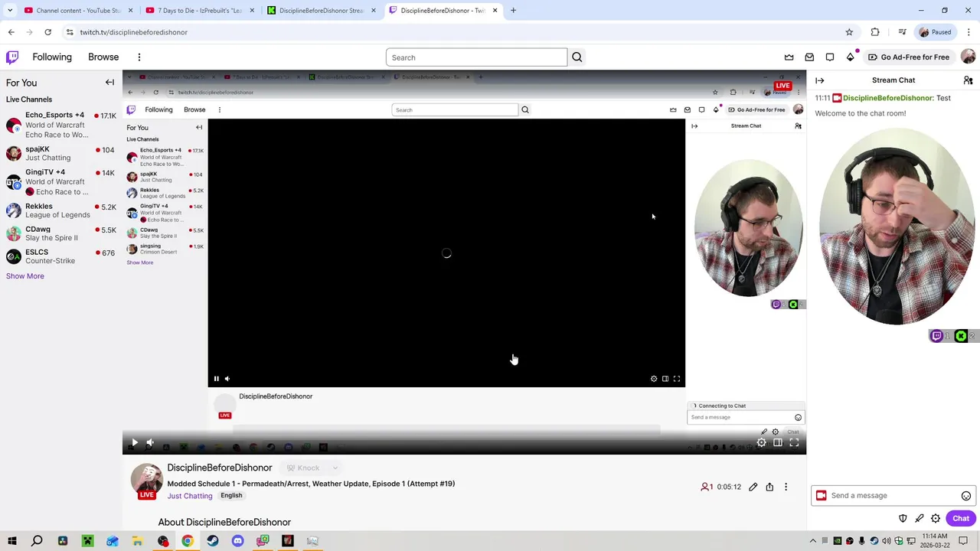
Task: Click the Send a message chat box
Action: [x=893, y=496]
